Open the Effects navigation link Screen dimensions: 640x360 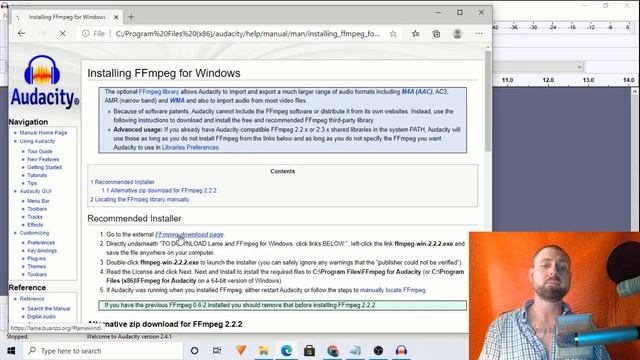pos(35,225)
